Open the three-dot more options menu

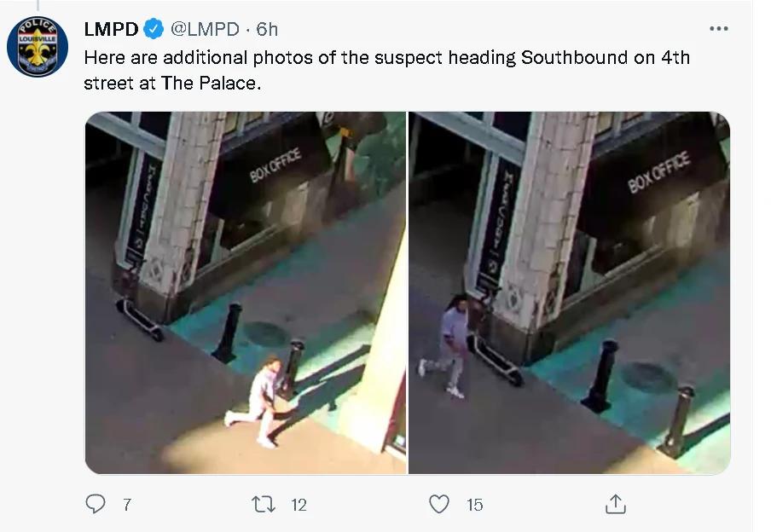pos(718,29)
